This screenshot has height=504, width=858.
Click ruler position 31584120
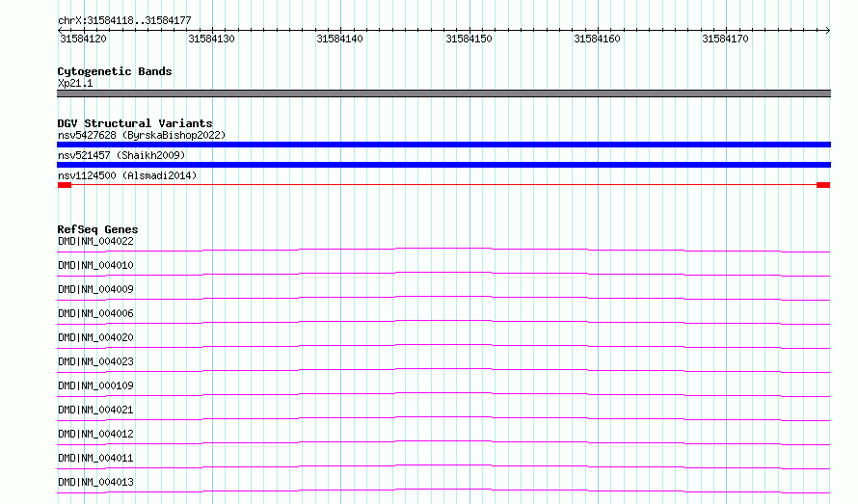pos(83,39)
